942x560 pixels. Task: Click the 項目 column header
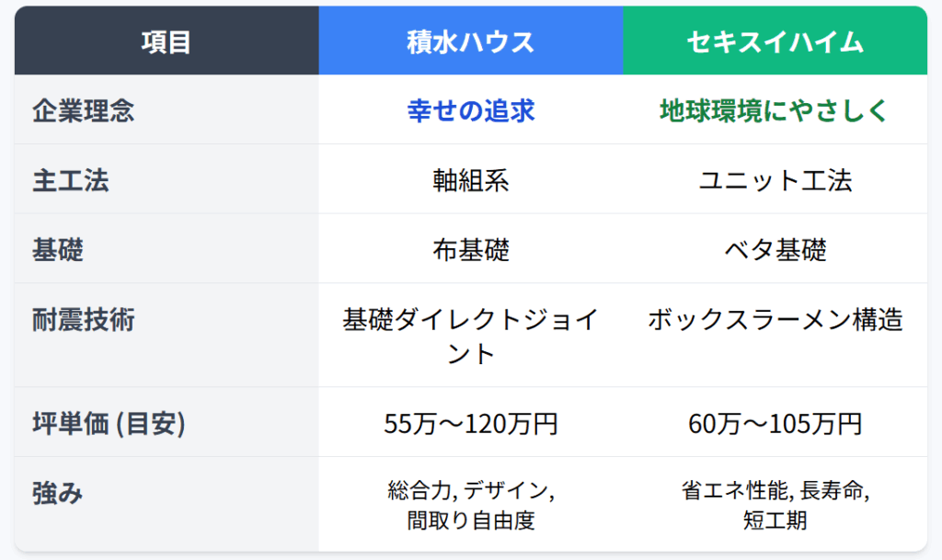click(x=167, y=41)
